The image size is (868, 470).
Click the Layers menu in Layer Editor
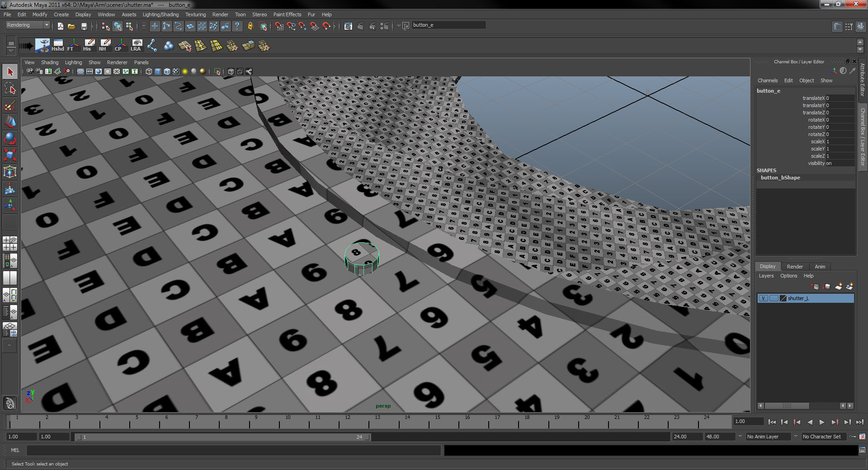(x=766, y=276)
